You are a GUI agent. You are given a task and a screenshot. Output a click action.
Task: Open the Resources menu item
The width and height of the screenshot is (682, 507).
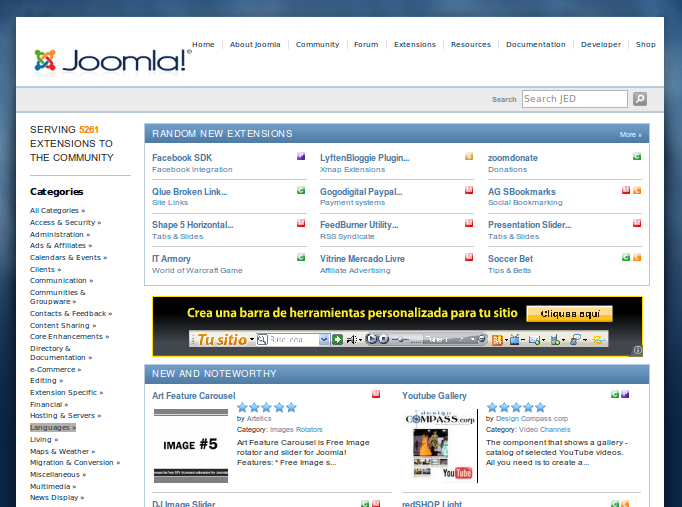471,44
